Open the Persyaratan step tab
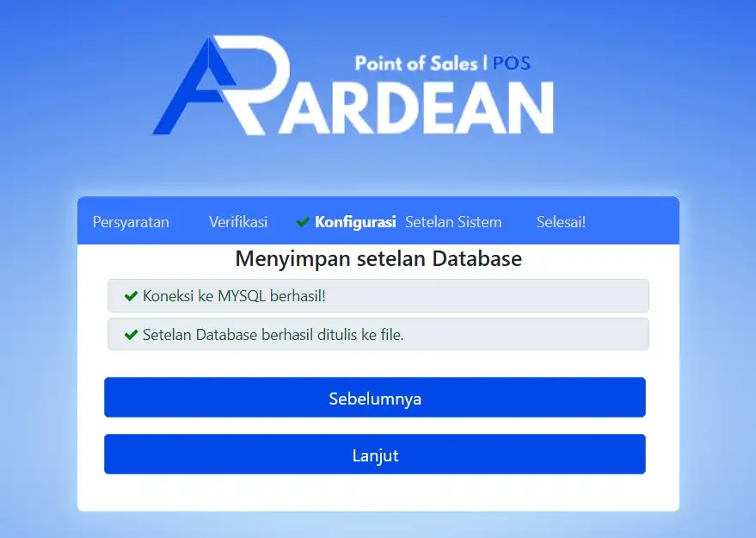Viewport: 756px width, 538px height. tap(131, 222)
